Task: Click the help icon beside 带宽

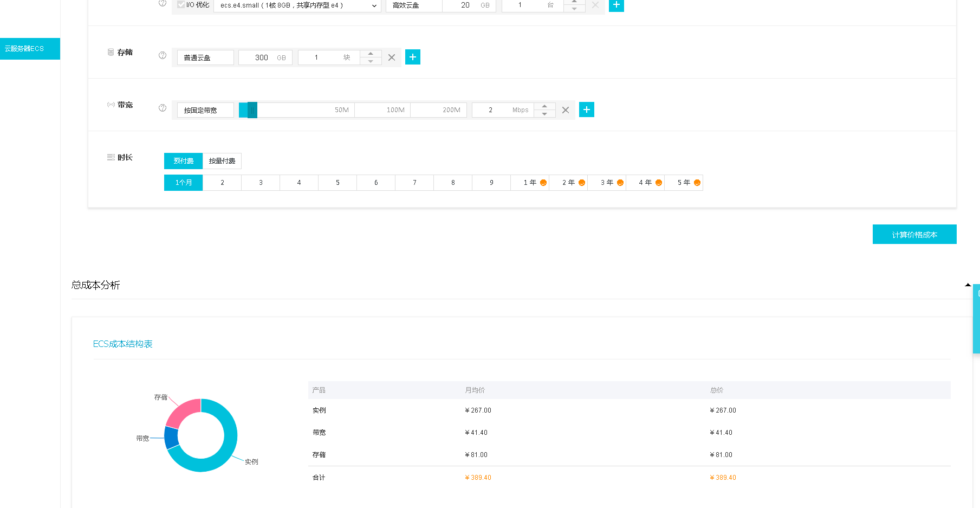Action: [x=163, y=108]
